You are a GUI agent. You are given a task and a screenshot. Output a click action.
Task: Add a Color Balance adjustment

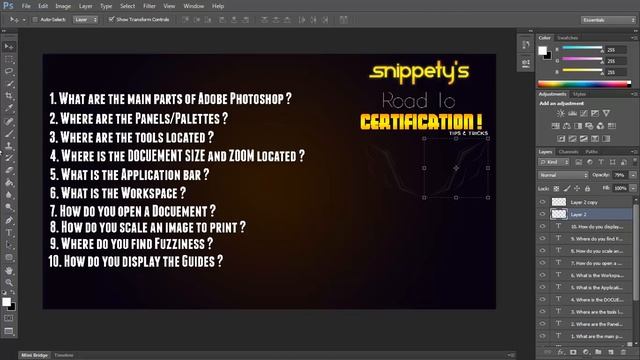click(567, 126)
